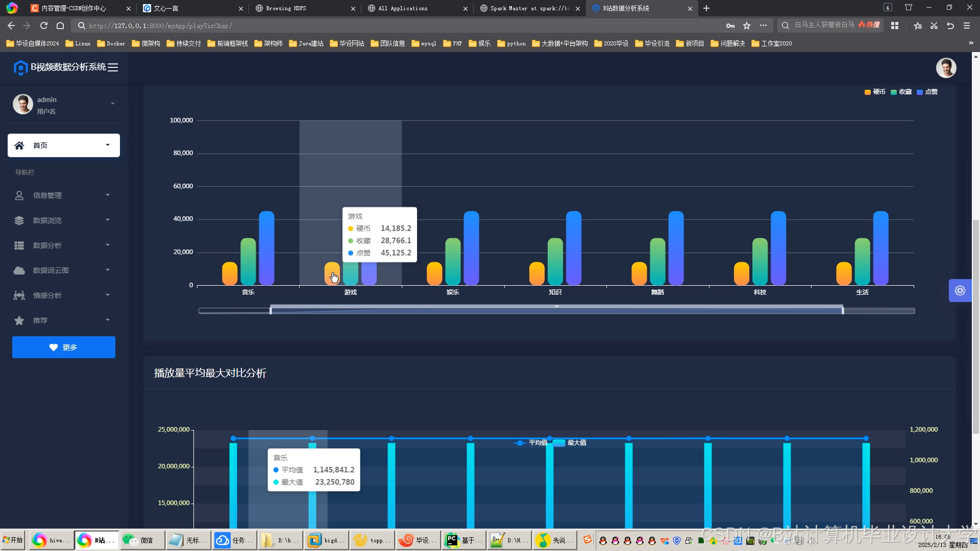Open the admin user dropdown arrow
This screenshot has width=980, height=551.
[x=113, y=104]
